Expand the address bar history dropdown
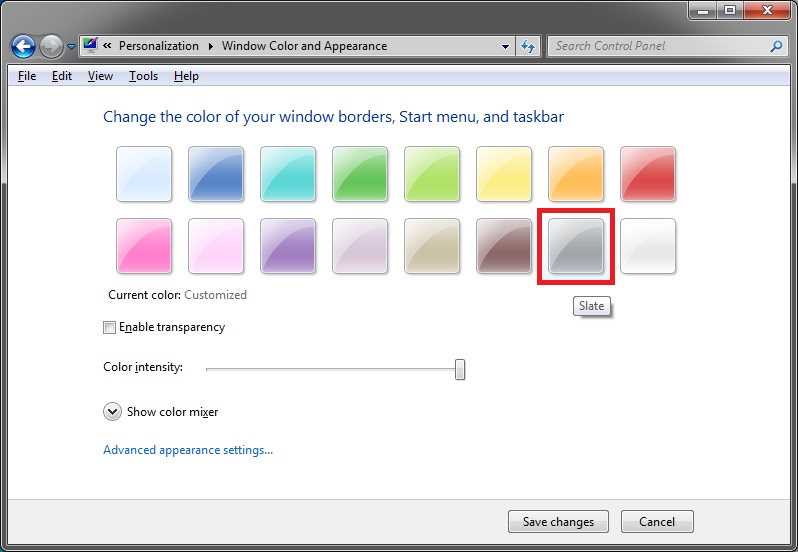The image size is (798, 552). 505,46
